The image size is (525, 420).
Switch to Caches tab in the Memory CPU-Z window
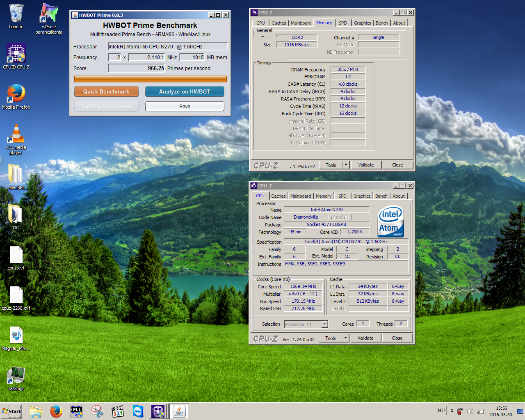click(x=278, y=23)
